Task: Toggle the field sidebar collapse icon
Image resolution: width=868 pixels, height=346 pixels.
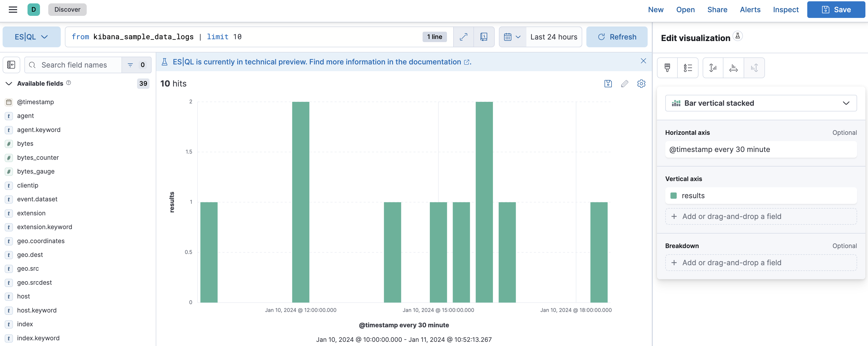Action: pos(11,65)
